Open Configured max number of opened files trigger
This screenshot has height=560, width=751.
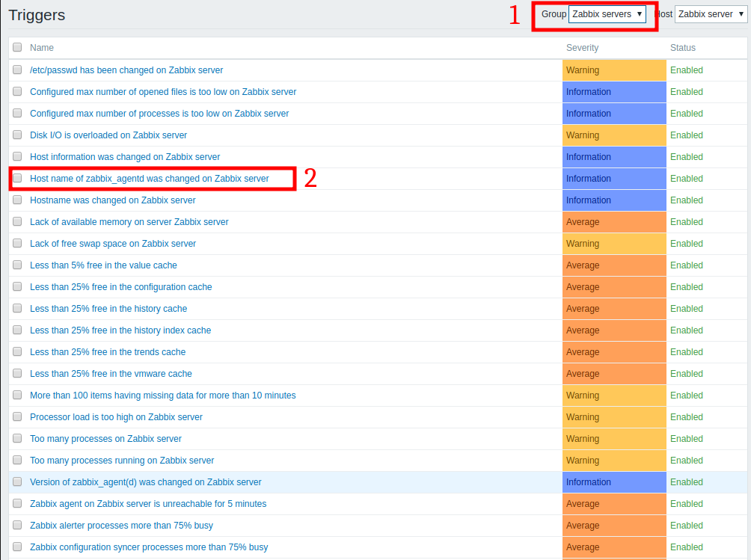[163, 91]
